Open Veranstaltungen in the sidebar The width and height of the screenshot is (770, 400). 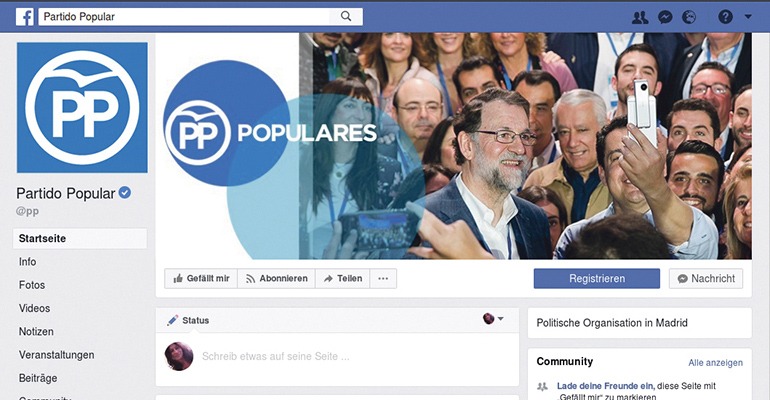click(x=56, y=355)
